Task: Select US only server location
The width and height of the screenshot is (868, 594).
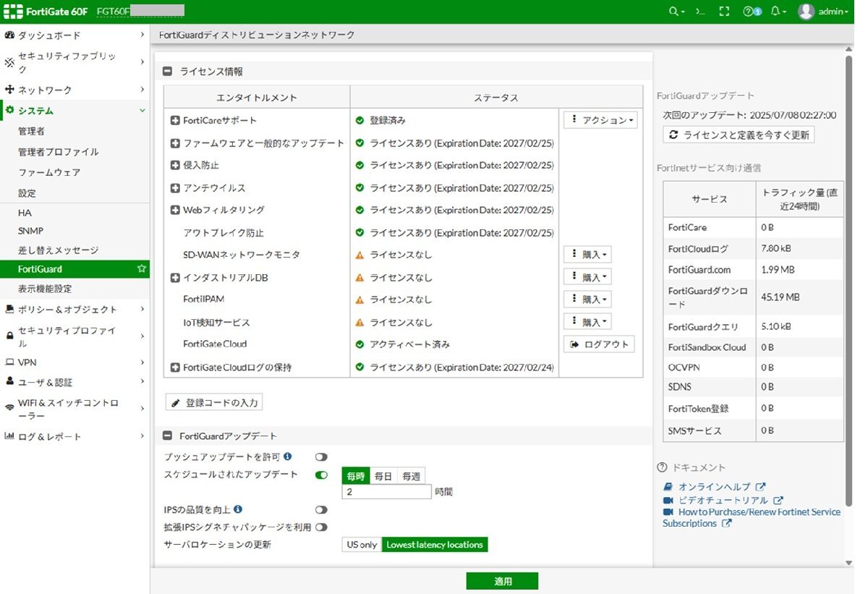Action: coord(362,545)
